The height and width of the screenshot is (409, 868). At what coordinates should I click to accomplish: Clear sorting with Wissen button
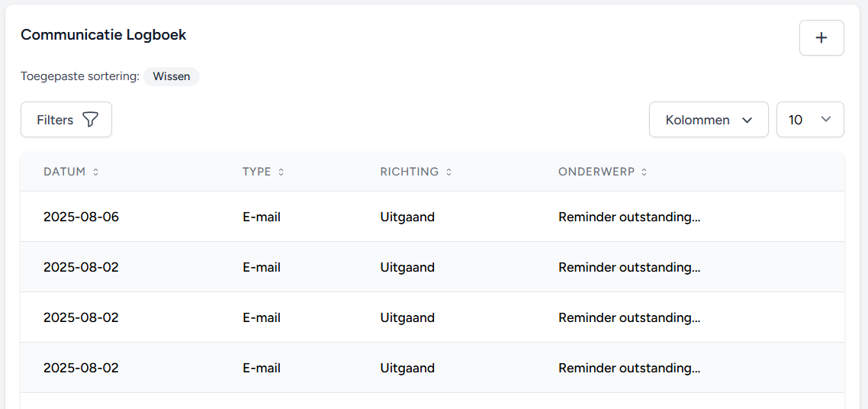[172, 76]
